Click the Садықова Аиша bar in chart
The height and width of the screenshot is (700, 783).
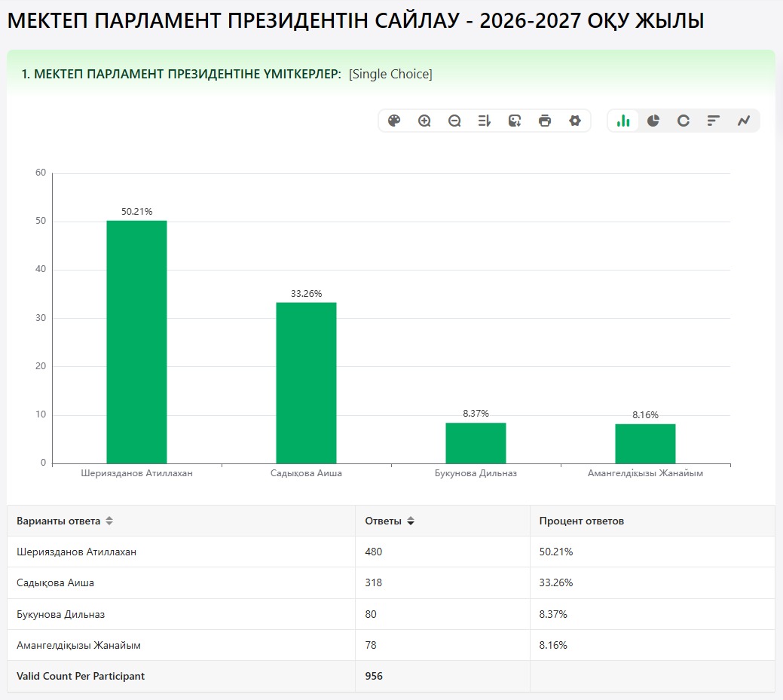point(306,383)
